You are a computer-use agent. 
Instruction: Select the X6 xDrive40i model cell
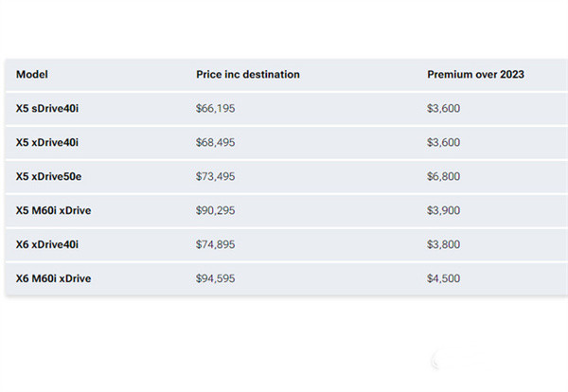[x=47, y=244]
